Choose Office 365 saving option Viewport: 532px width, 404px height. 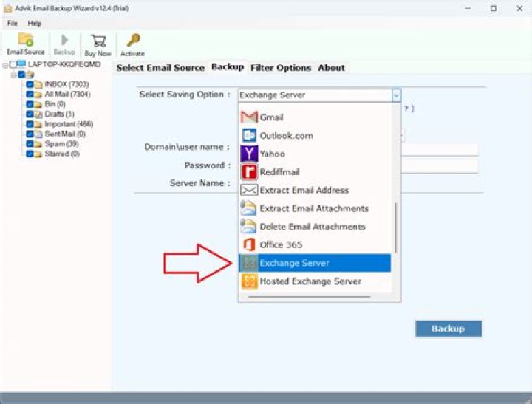pos(280,244)
